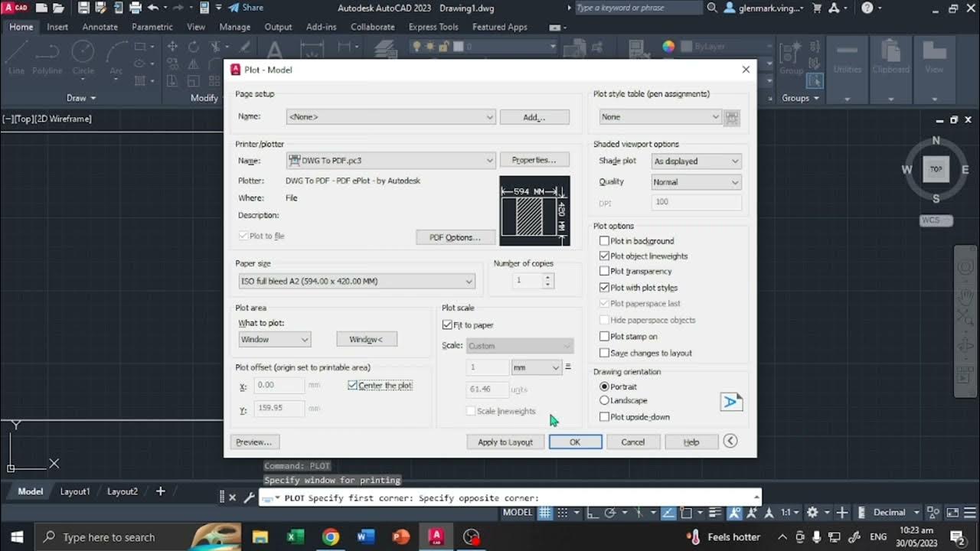Select the Move tool in Modify panel
Image resolution: width=980 pixels, height=551 pixels.
coord(172,47)
